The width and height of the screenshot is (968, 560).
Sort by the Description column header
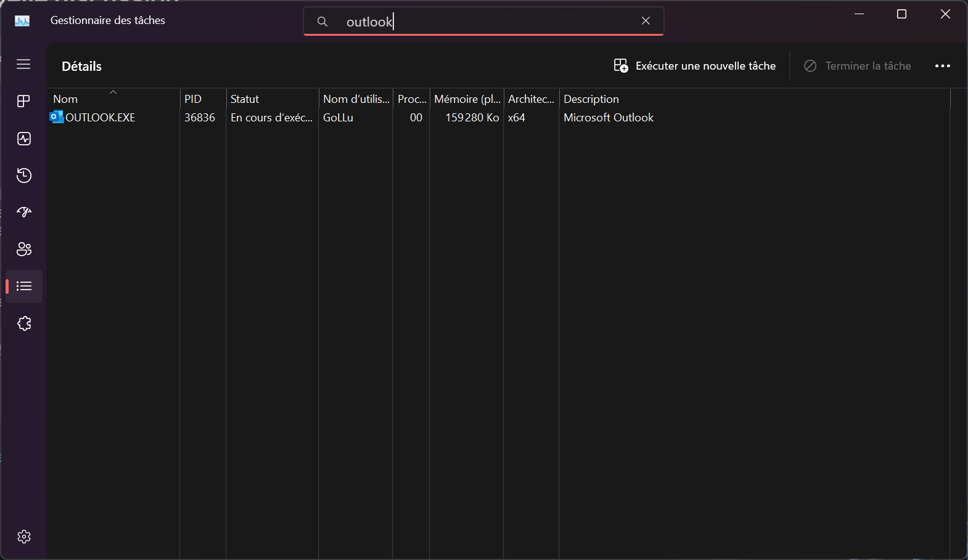[755, 99]
